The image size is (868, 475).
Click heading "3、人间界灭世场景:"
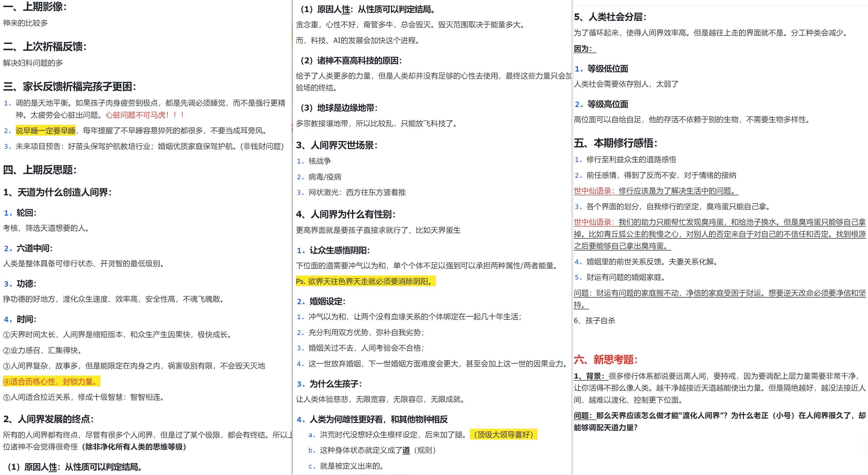point(337,145)
